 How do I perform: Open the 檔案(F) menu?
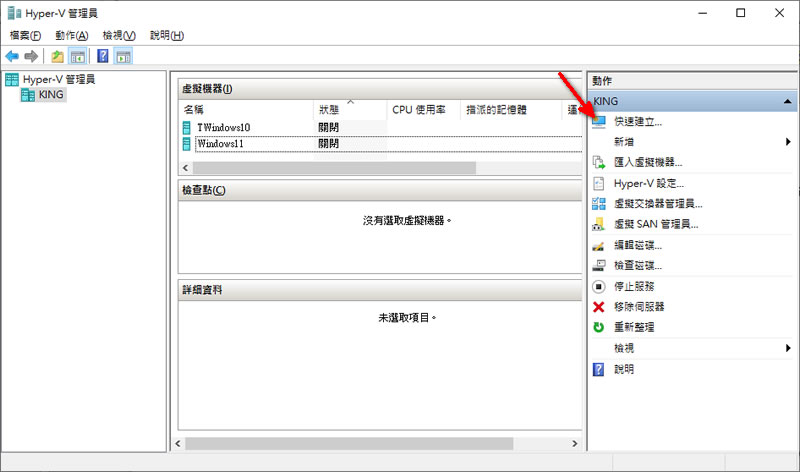point(26,35)
